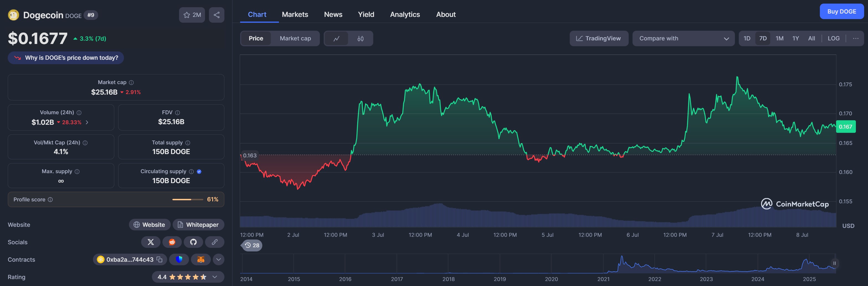Screen dimensions: 868x286
Task: Click the 2017 label in navigator
Action: pyautogui.click(x=397, y=279)
